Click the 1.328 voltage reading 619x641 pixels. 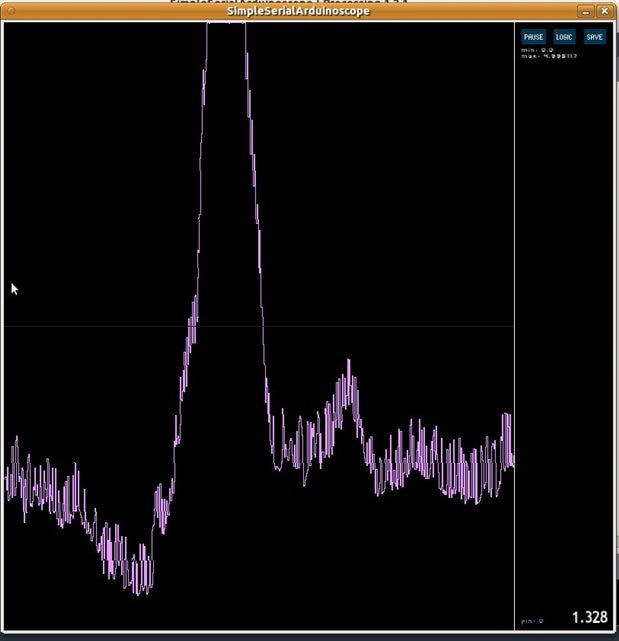click(590, 617)
